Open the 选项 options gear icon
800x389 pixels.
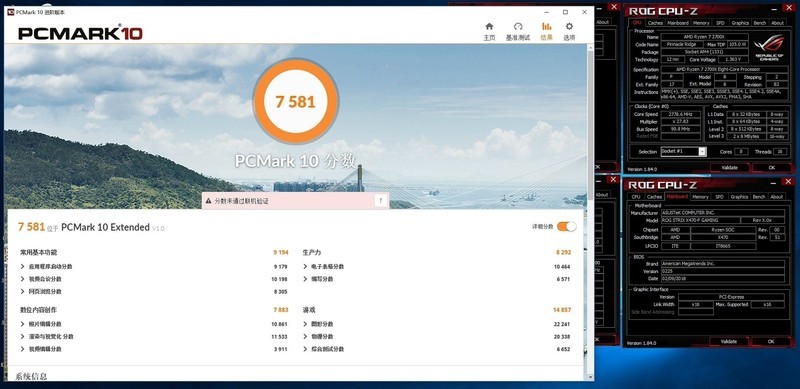(569, 27)
